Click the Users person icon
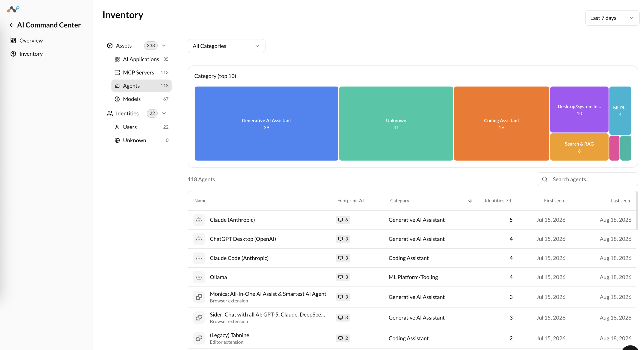Viewport: 644px width, 350px height. pyautogui.click(x=117, y=127)
